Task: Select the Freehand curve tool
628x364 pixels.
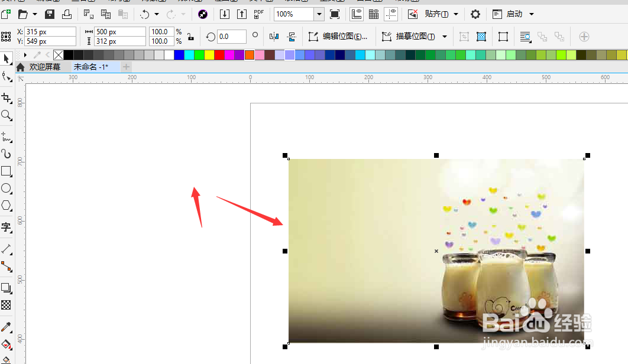Action: (x=7, y=137)
